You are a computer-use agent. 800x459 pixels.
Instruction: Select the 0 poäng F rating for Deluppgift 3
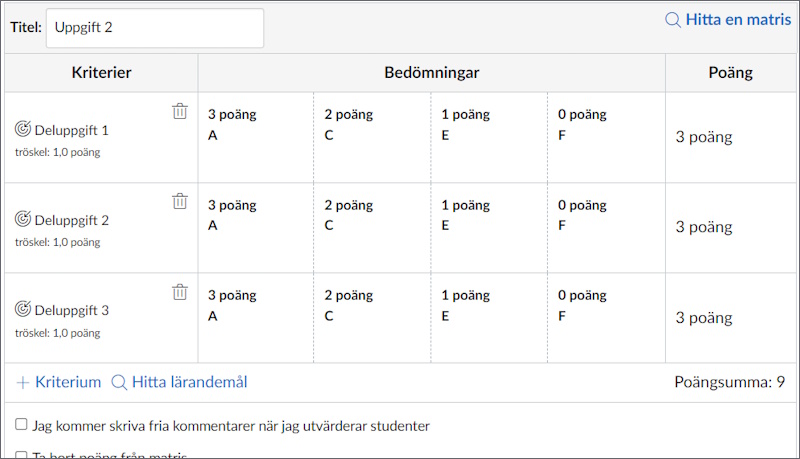(x=606, y=318)
